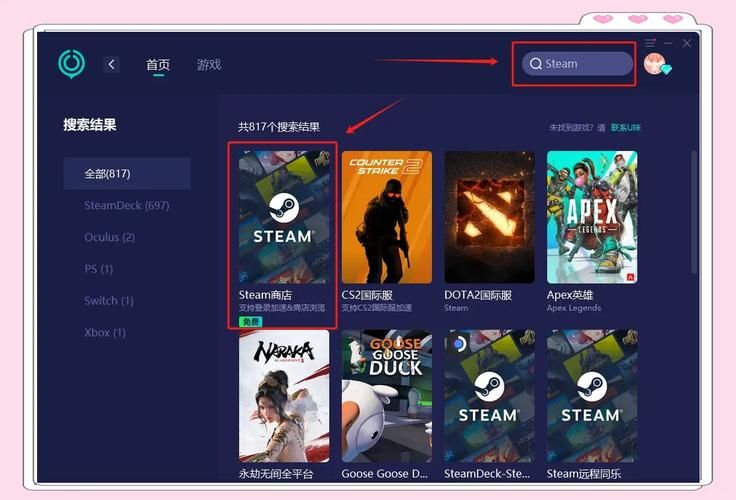Open the Apex Legends cover thumbnail
This screenshot has height=500, width=736.
coord(592,217)
